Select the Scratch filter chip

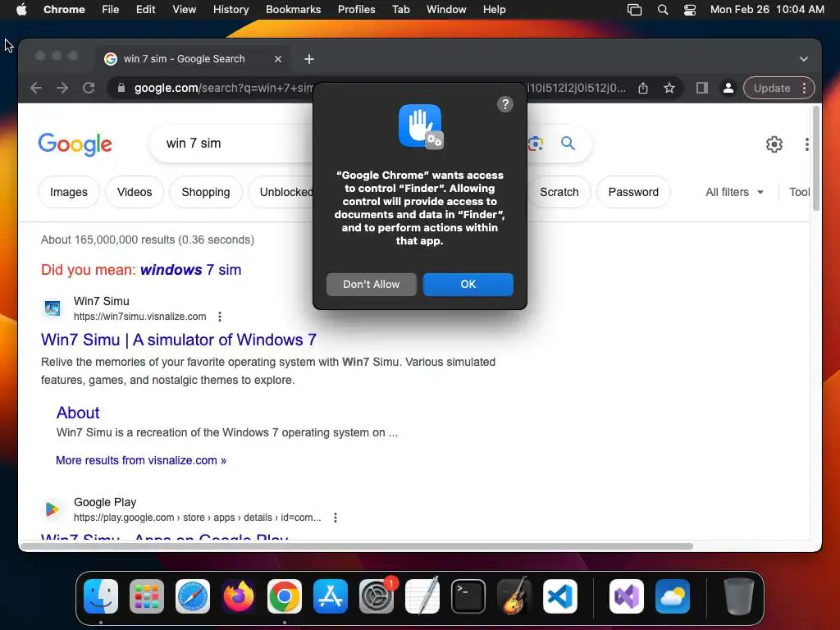[x=559, y=192]
